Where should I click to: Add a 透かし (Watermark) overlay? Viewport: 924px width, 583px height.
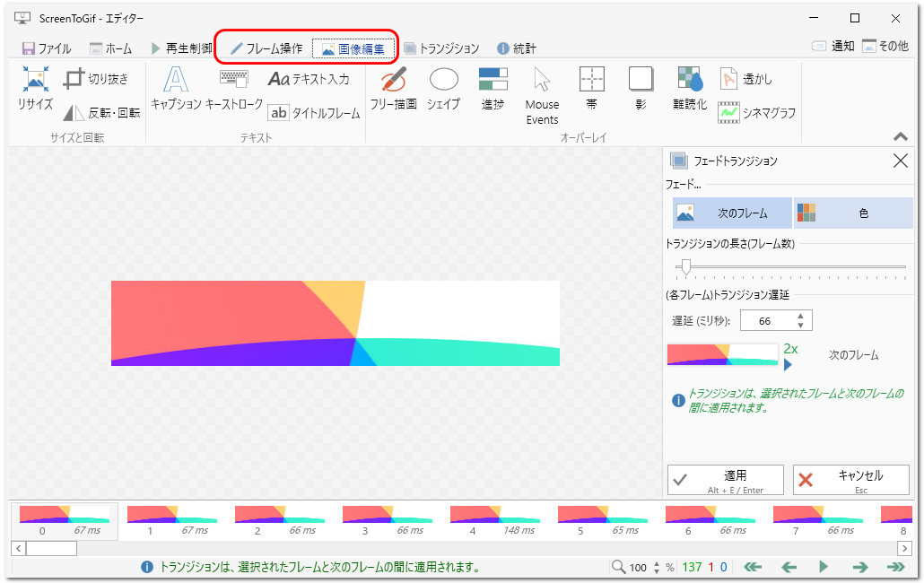pos(746,79)
